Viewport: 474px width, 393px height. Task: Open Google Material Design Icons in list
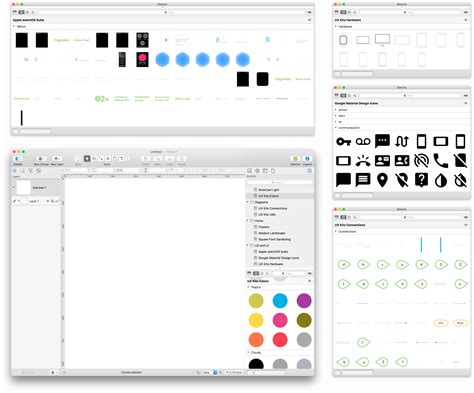coord(280,258)
